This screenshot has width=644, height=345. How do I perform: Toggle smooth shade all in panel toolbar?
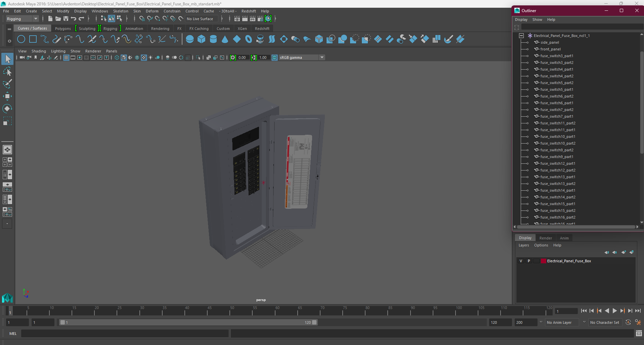pyautogui.click(x=124, y=58)
